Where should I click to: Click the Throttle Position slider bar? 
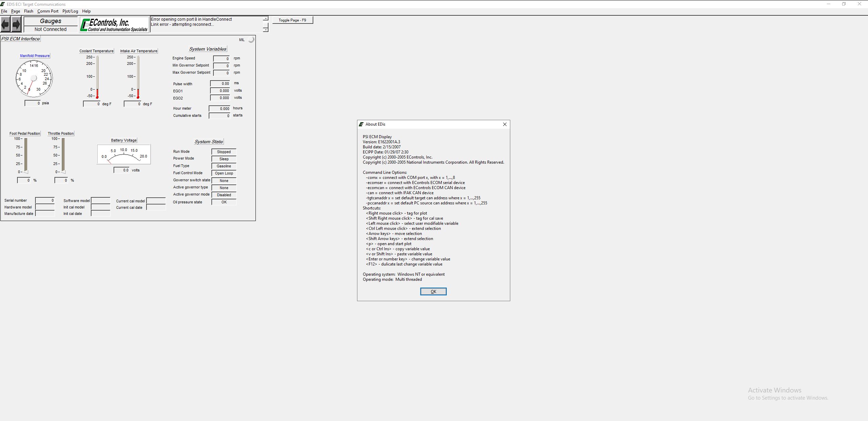click(63, 155)
